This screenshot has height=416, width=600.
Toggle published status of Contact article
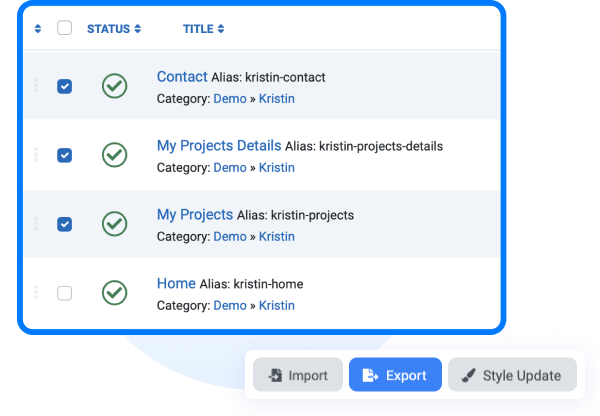point(114,86)
